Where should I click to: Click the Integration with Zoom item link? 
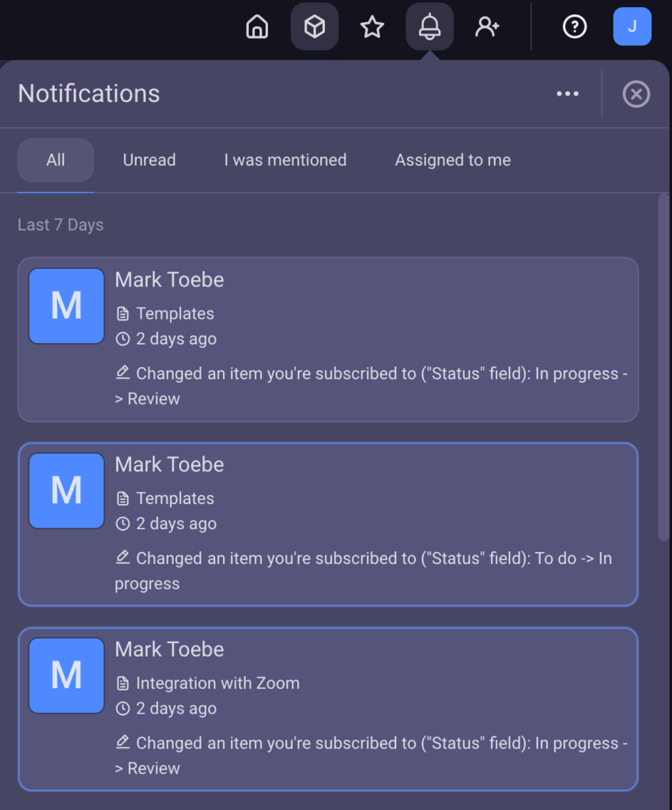[217, 683]
